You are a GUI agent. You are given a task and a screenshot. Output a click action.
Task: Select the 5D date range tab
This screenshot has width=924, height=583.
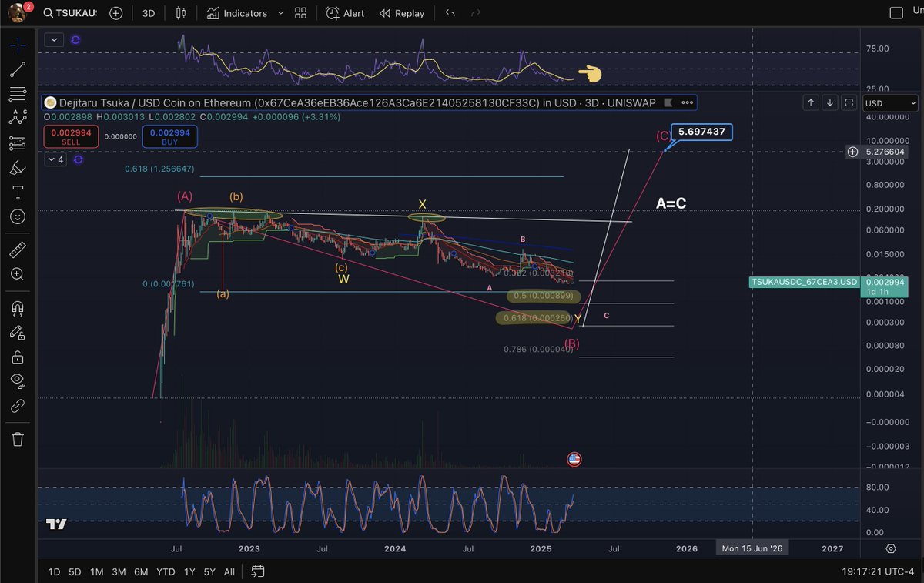pyautogui.click(x=75, y=571)
